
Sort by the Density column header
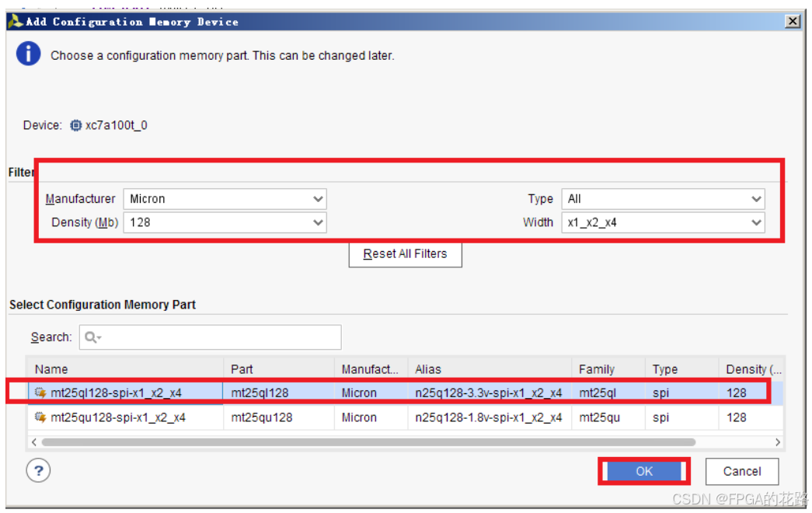(751, 369)
